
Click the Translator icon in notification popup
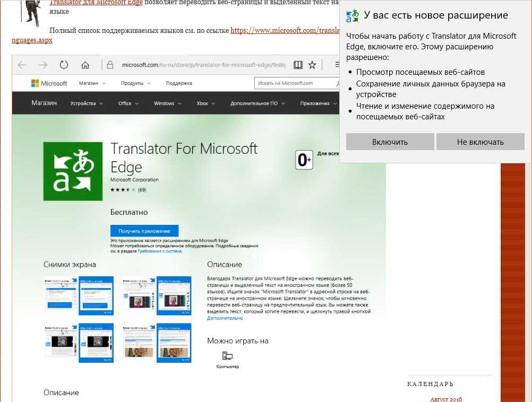[351, 15]
